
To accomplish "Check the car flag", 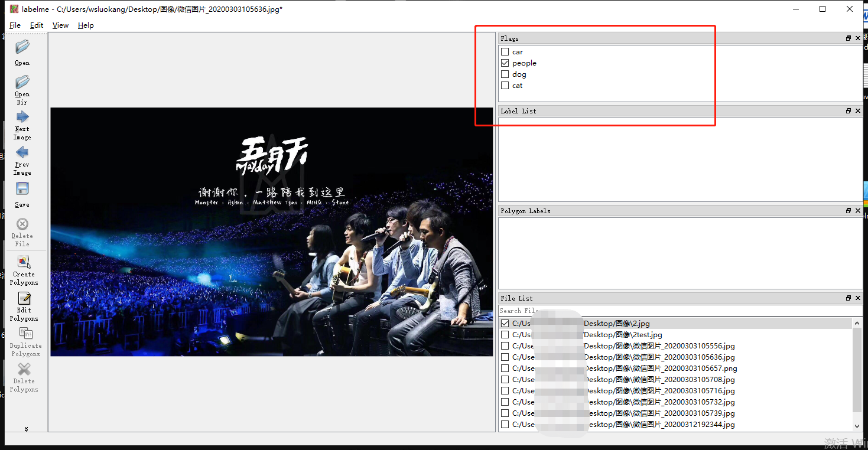I will click(506, 51).
